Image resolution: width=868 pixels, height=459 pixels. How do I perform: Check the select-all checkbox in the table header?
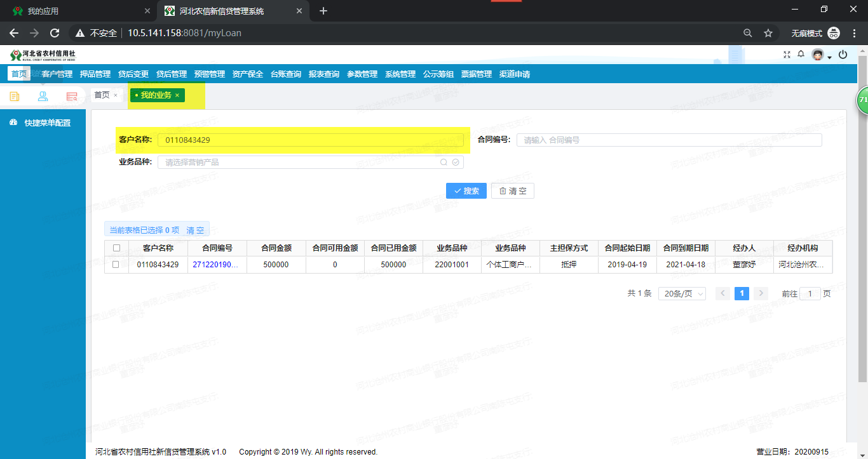tap(116, 248)
